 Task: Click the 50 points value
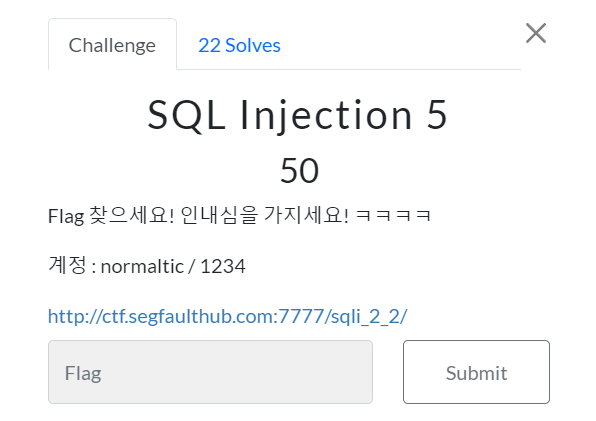pyautogui.click(x=300, y=170)
